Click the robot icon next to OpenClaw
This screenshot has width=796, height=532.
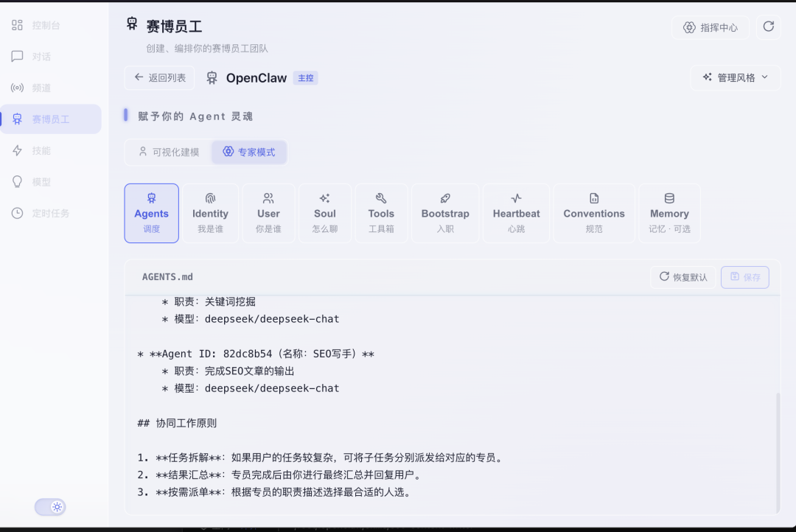click(212, 77)
